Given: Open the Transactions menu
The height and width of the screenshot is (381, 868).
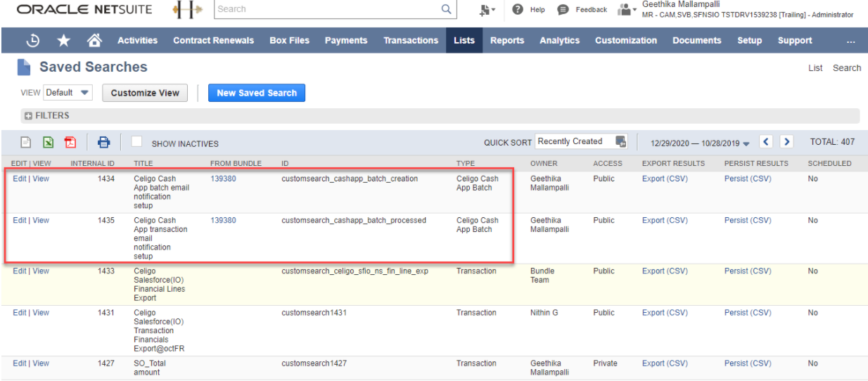Looking at the screenshot, I should [x=411, y=41].
